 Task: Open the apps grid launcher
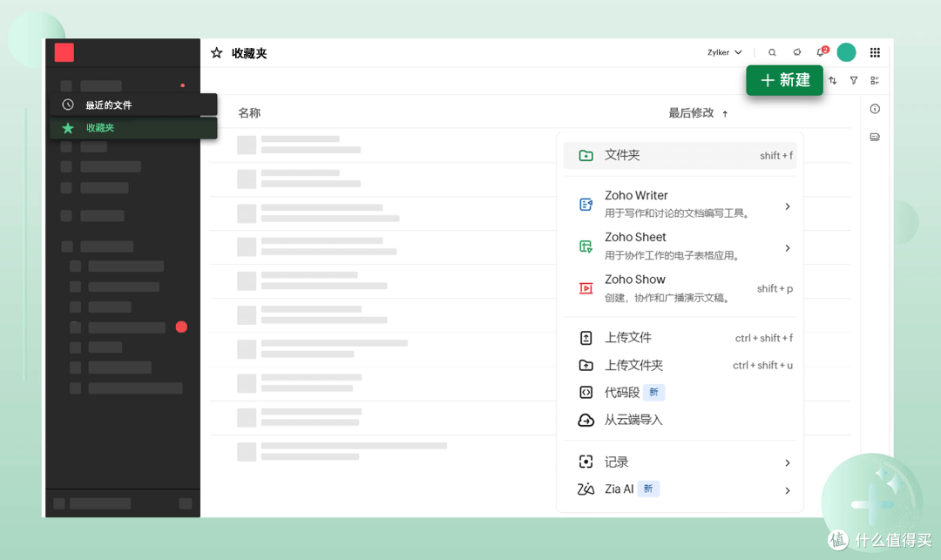[x=875, y=53]
